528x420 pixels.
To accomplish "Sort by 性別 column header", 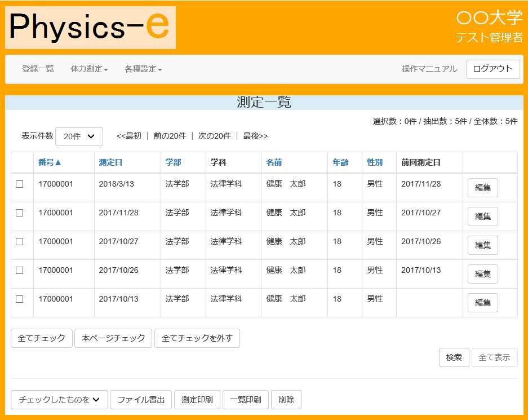I will coord(375,162).
